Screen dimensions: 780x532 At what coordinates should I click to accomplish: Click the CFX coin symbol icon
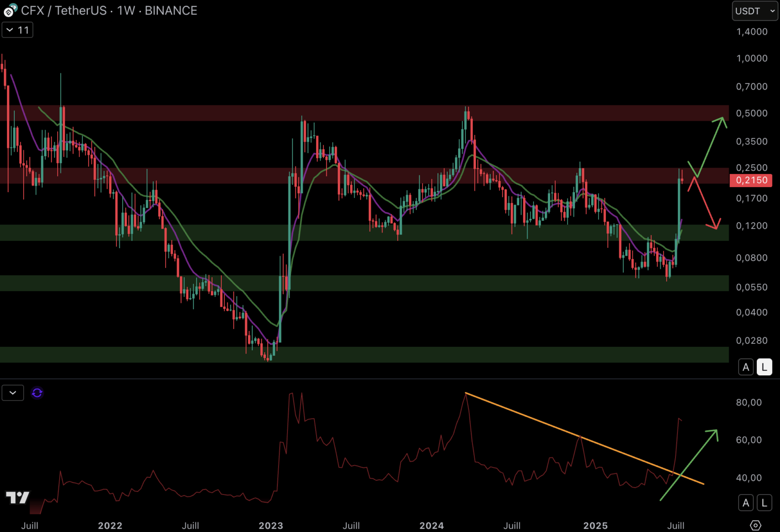click(10, 10)
